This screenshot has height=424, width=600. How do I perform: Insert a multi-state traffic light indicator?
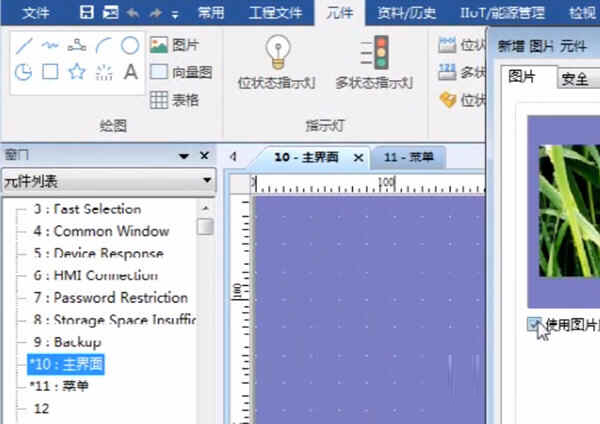tap(375, 62)
